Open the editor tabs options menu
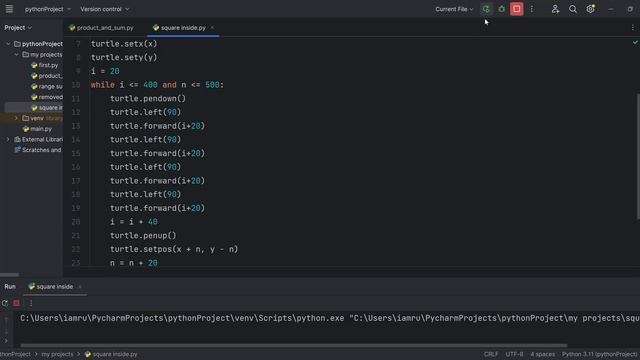640x360 pixels. [x=633, y=28]
